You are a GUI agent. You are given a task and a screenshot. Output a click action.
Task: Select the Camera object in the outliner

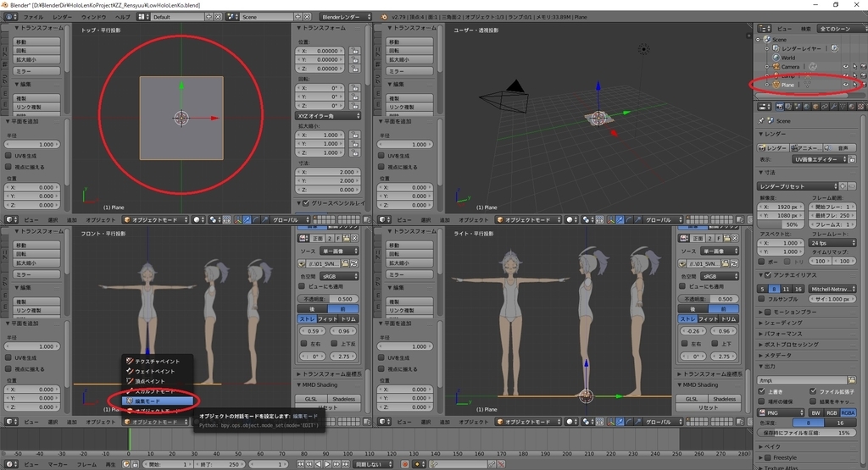(790, 66)
